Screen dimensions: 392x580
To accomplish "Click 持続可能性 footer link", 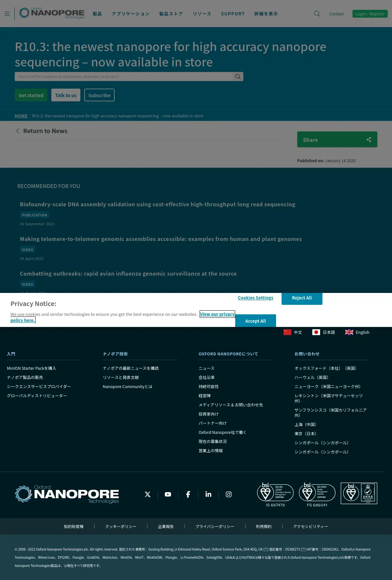I will [208, 386].
